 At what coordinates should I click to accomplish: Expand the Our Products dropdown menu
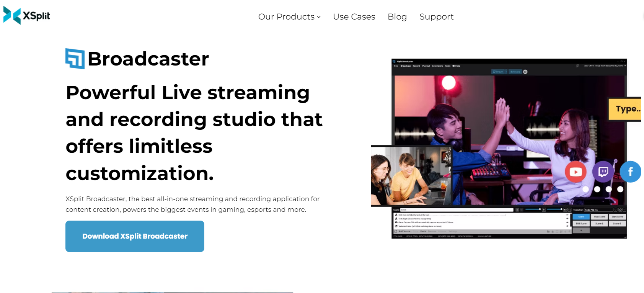[x=289, y=17]
